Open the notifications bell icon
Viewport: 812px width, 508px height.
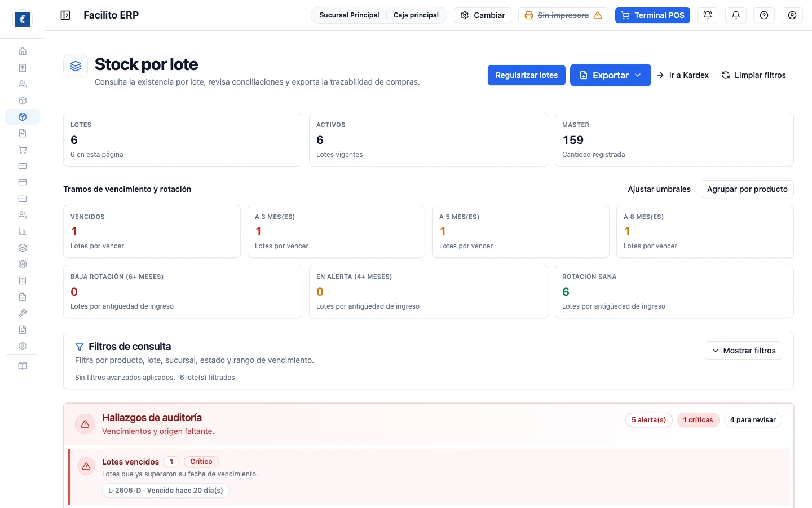[x=736, y=15]
